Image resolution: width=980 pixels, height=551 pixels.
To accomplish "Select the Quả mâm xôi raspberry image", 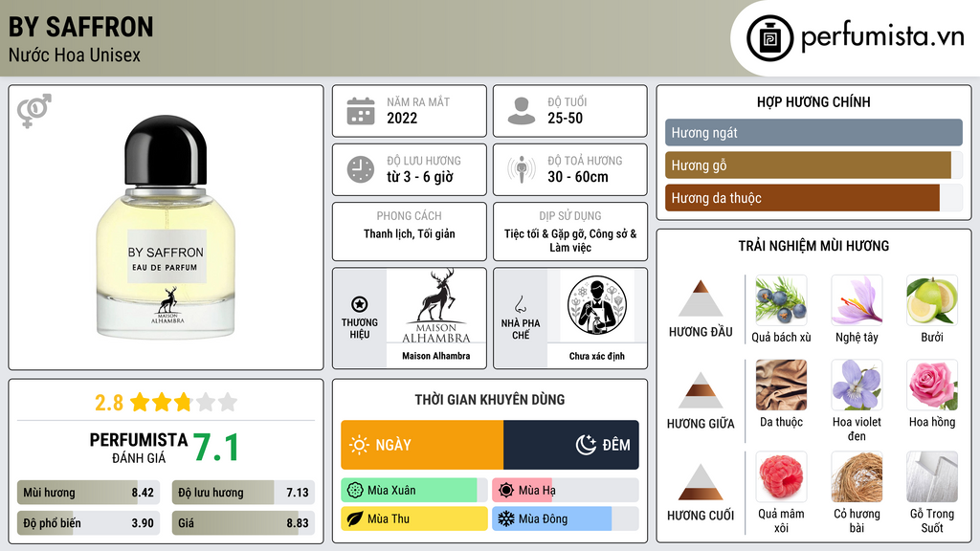I will (781, 476).
